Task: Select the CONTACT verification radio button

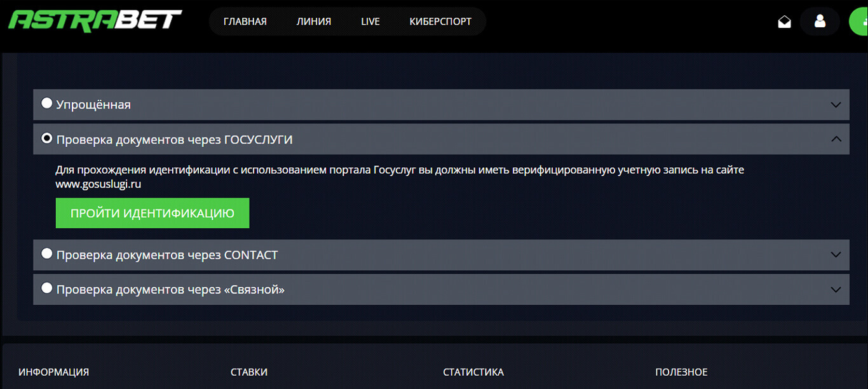Action: click(46, 254)
